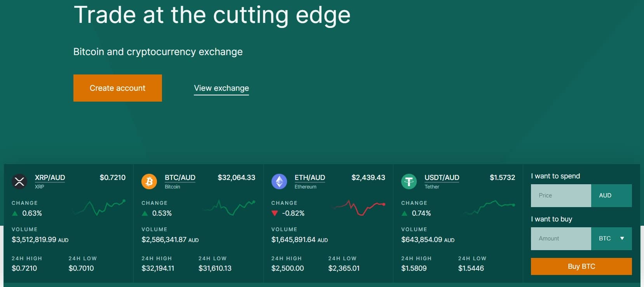Click the Amount input field
This screenshot has height=287, width=644.
(x=560, y=239)
